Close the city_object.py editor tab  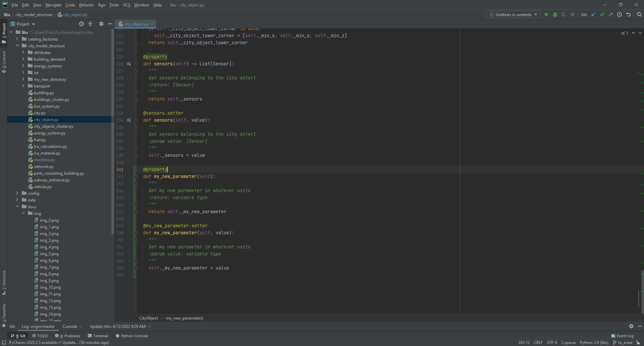[x=152, y=24]
